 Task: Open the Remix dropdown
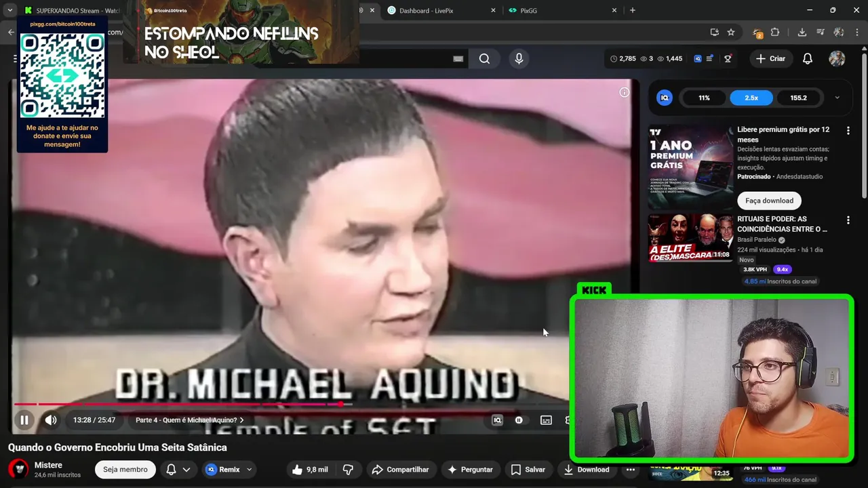point(229,470)
